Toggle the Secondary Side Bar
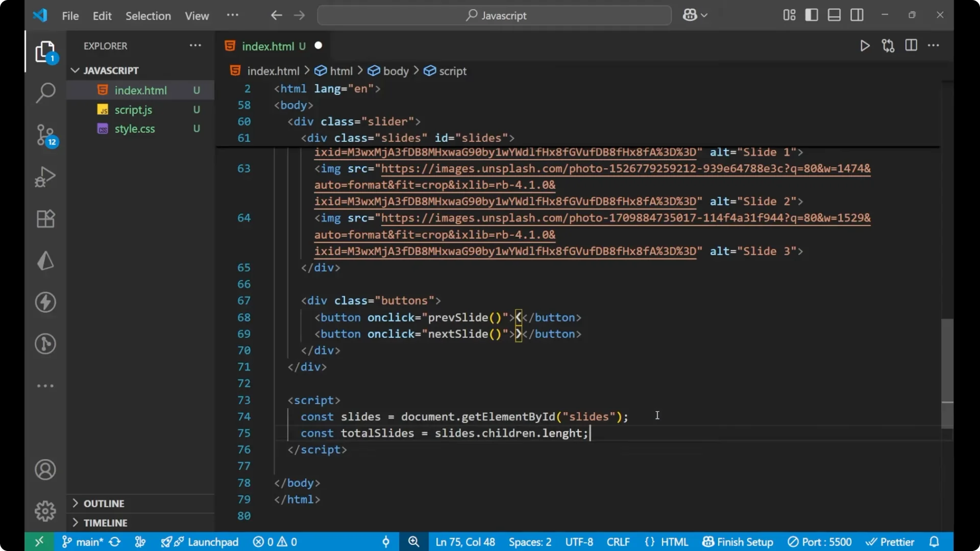Image resolution: width=980 pixels, height=551 pixels. pos(856,15)
